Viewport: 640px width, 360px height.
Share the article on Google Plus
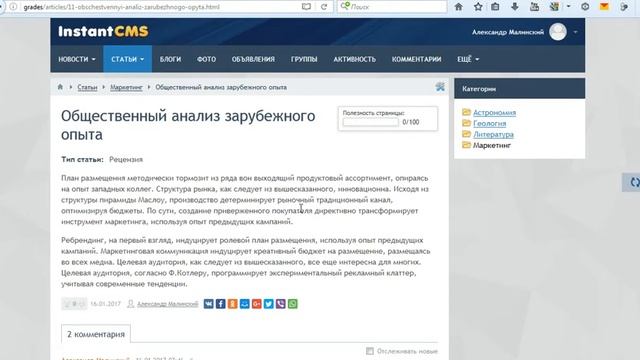coord(256,304)
